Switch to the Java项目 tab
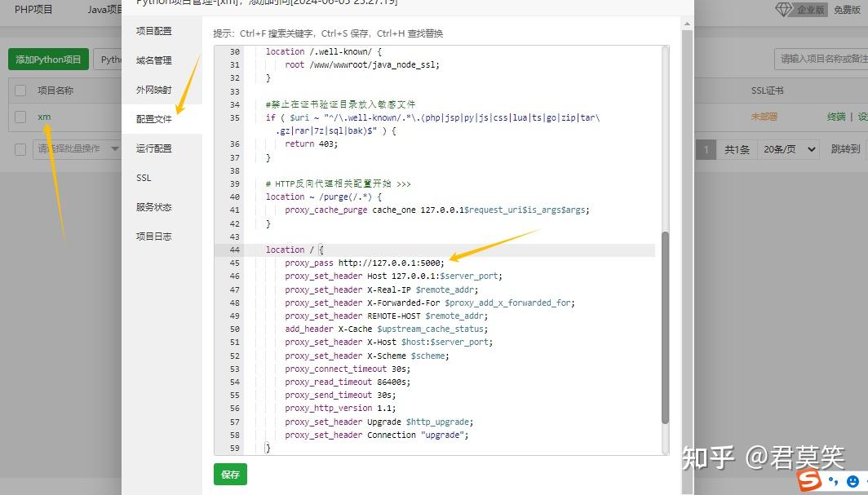Screen dimensions: 868x495 (104, 10)
